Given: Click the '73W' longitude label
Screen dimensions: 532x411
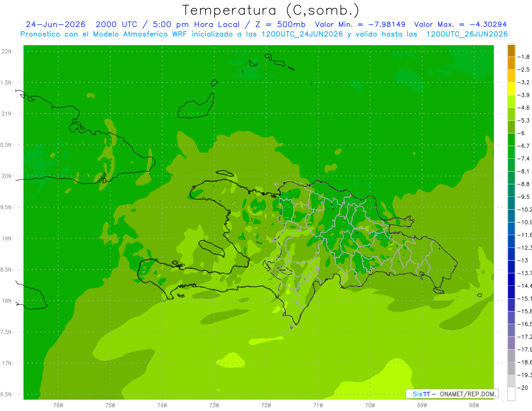Looking at the screenshot, I should (214, 405).
